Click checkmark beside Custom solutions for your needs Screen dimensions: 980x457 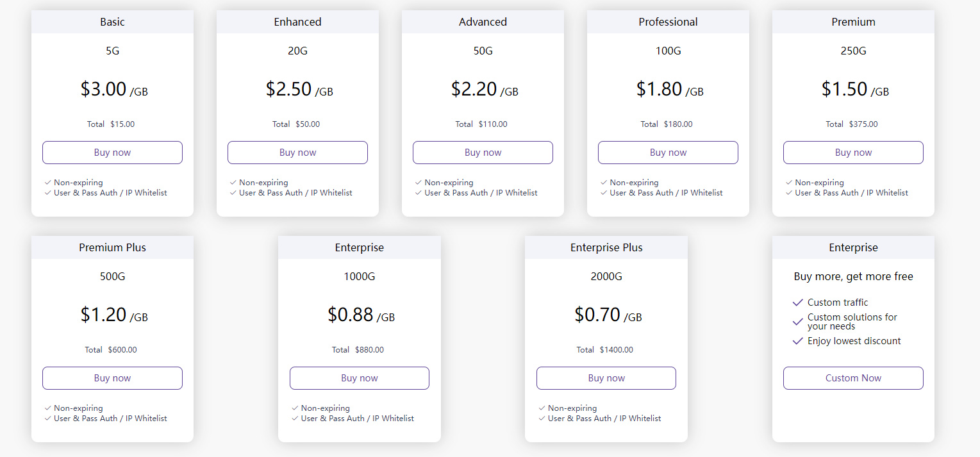point(798,322)
